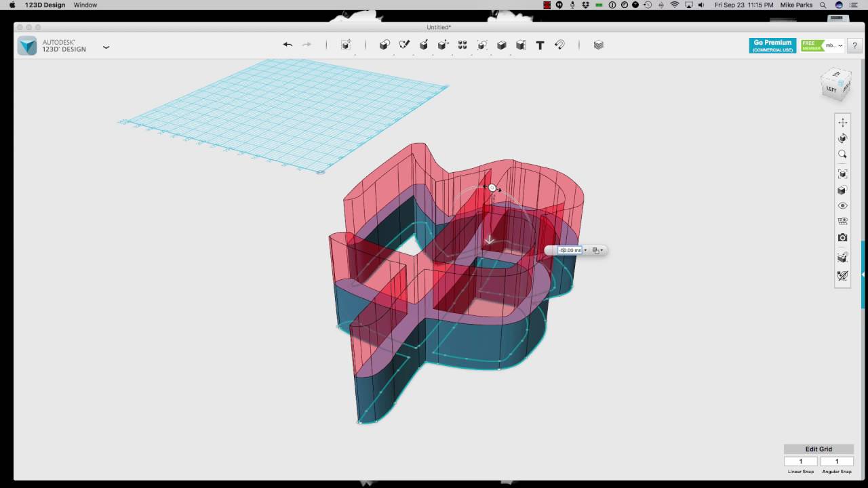868x488 pixels.
Task: Toggle outline edge display mode
Action: click(x=843, y=257)
